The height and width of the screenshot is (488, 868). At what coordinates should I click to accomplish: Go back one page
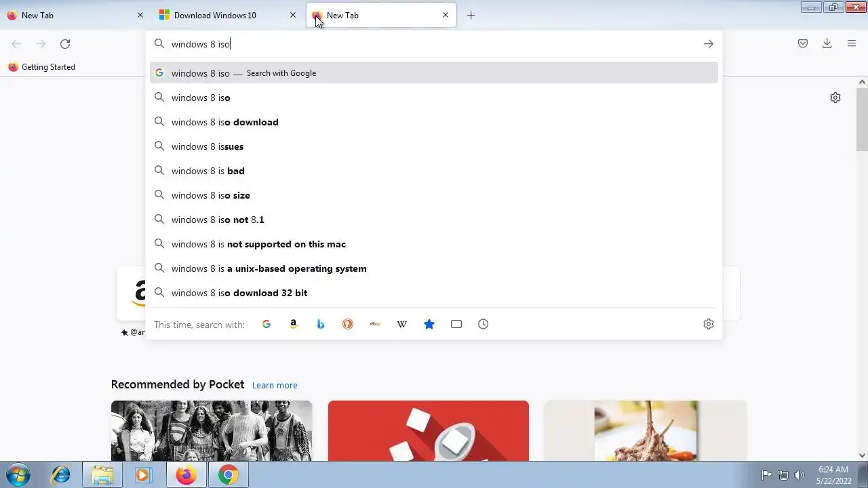(16, 44)
